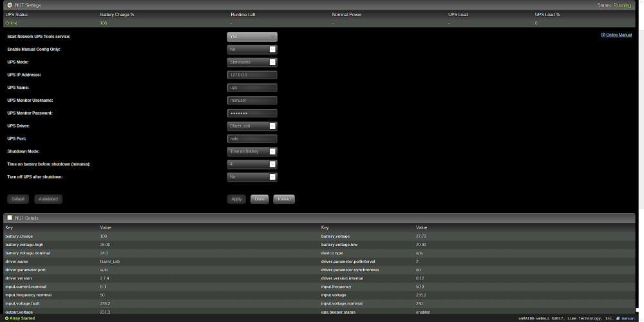Click the Battery Charge % column header
644x322 pixels.
(x=117, y=14)
